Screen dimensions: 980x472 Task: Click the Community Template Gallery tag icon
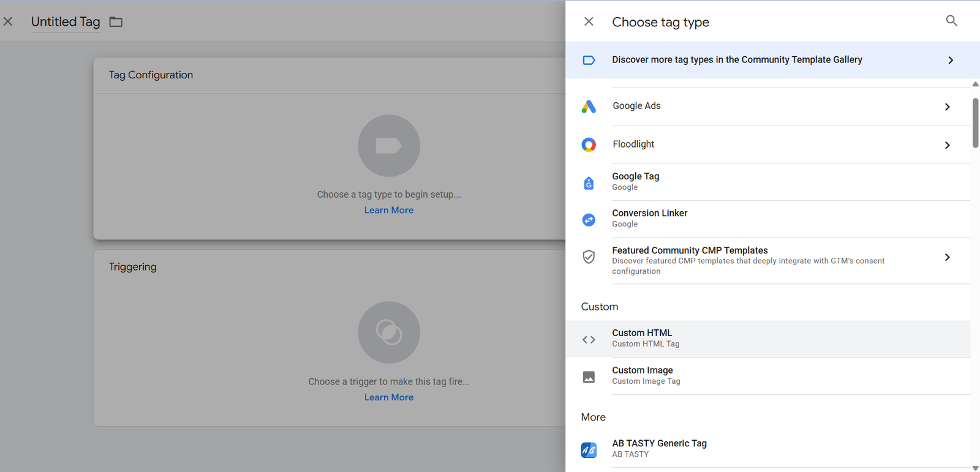point(589,60)
